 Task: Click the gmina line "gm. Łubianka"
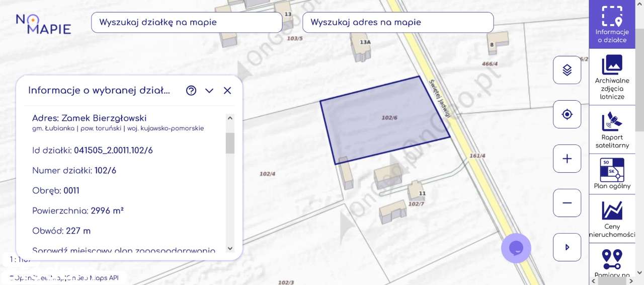(x=53, y=128)
